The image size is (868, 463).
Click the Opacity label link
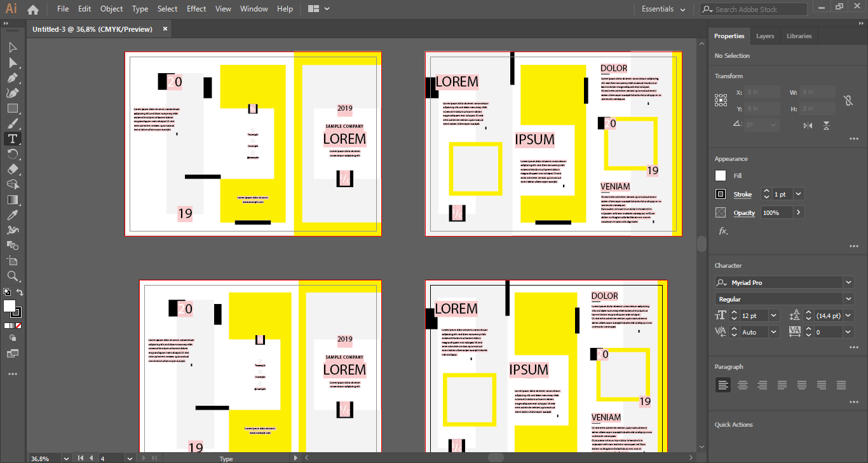pyautogui.click(x=744, y=212)
